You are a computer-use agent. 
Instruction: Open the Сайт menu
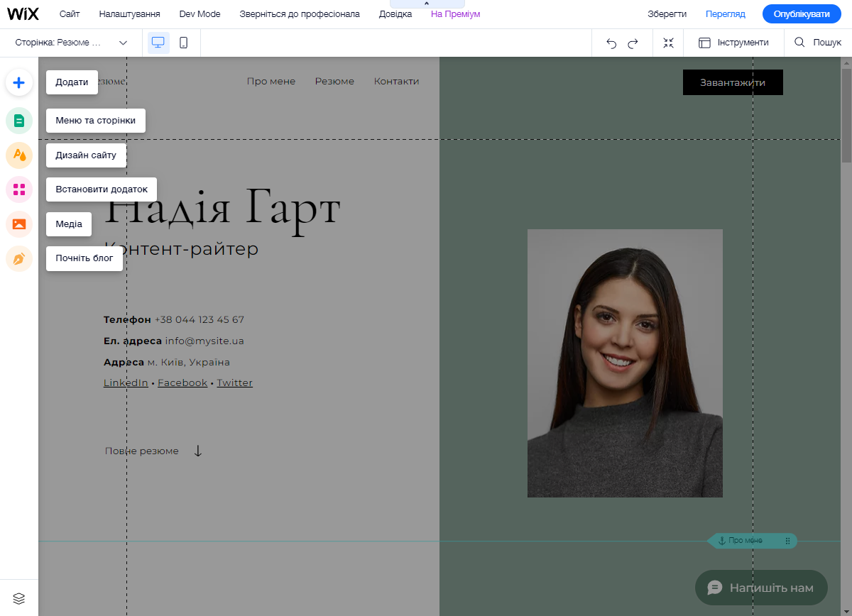tap(70, 14)
